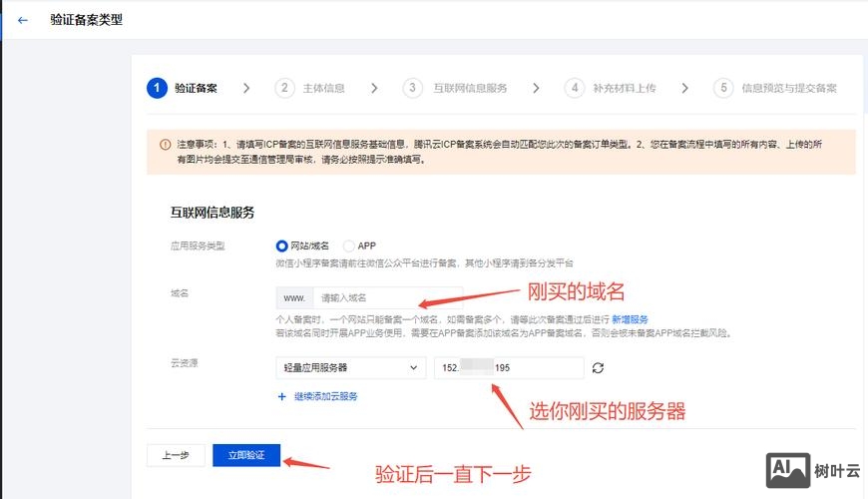
Task: Click the www. prefix box
Action: click(294, 298)
